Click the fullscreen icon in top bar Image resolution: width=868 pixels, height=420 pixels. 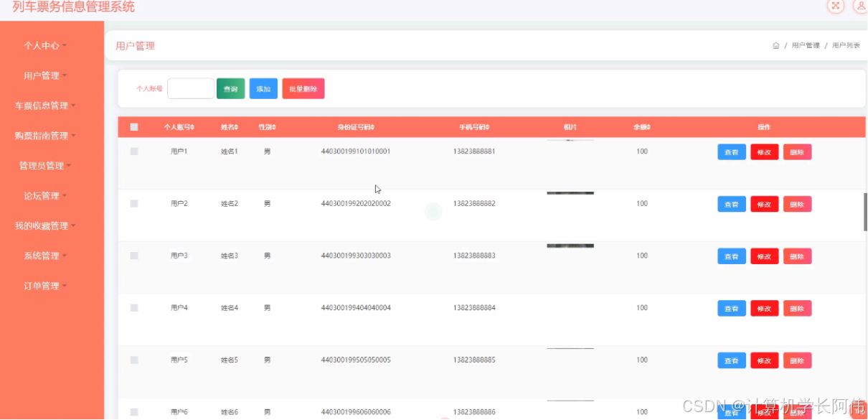836,6
